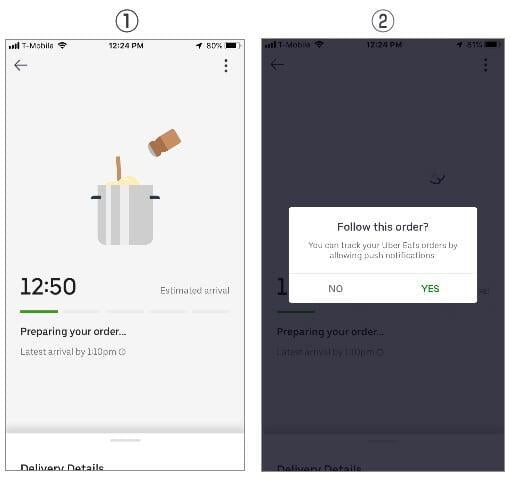Choose YES in the Follow this order dialog
Viewport: 510px width, 480px height.
430,289
